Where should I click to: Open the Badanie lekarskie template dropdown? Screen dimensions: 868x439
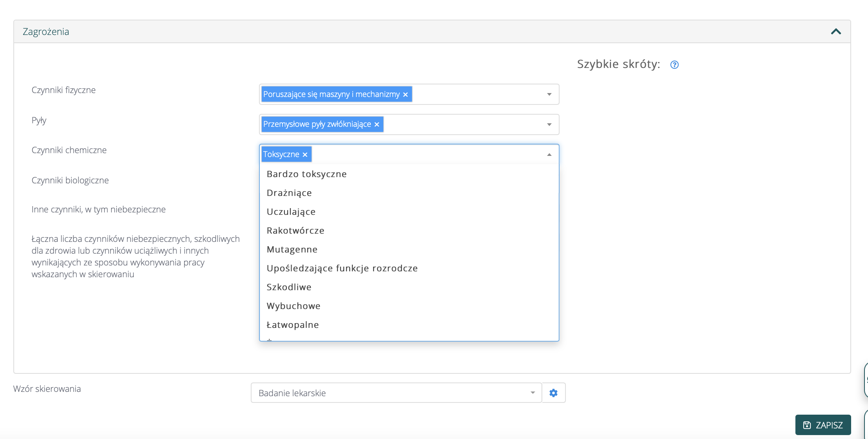532,393
